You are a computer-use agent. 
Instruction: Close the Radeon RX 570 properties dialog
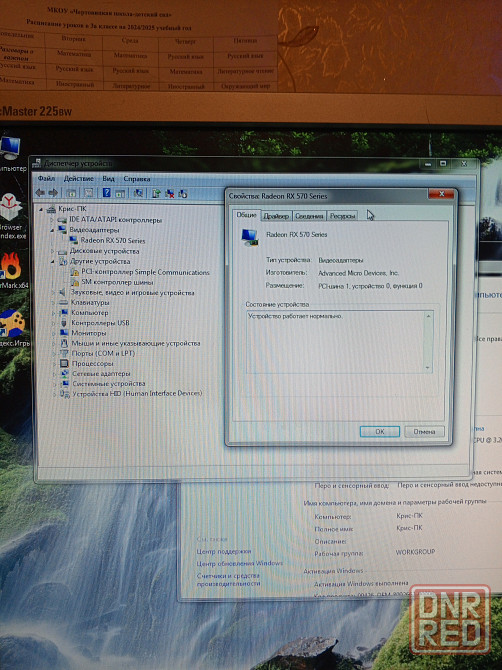441,194
